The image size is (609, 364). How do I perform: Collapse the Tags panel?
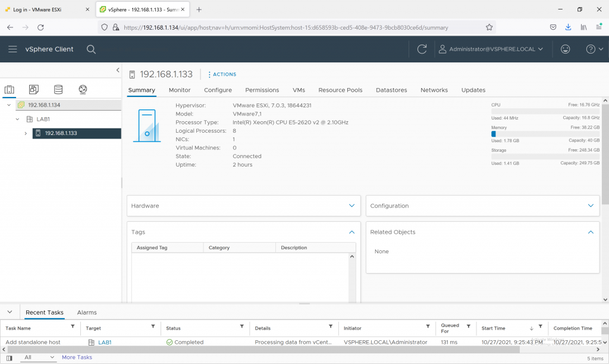click(351, 232)
